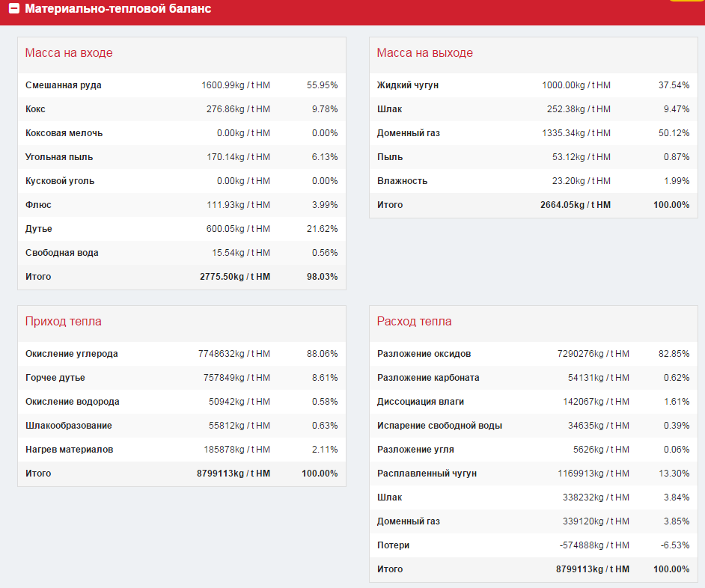Click the 1000.00kg / t HM value
The image size is (705, 588).
[576, 85]
